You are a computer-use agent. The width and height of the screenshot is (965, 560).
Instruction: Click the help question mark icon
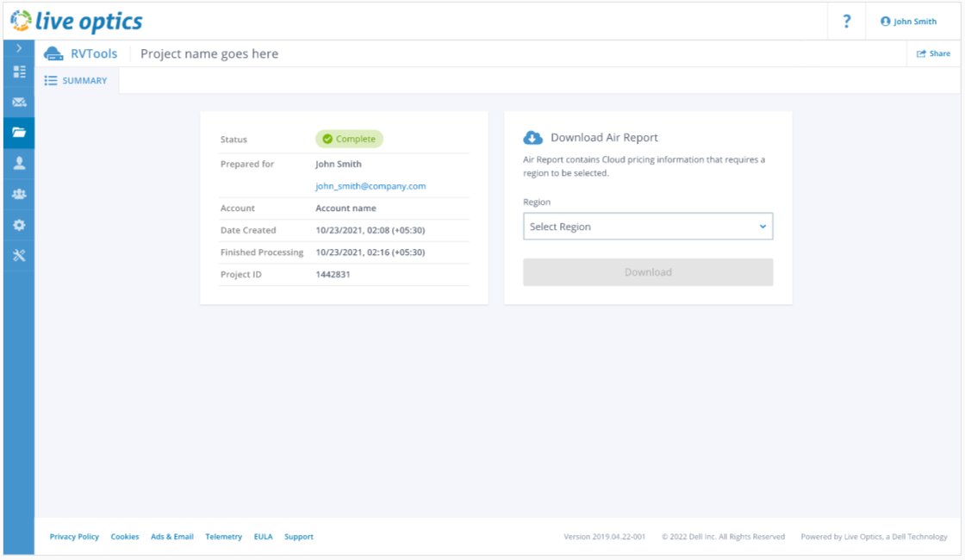tap(847, 22)
